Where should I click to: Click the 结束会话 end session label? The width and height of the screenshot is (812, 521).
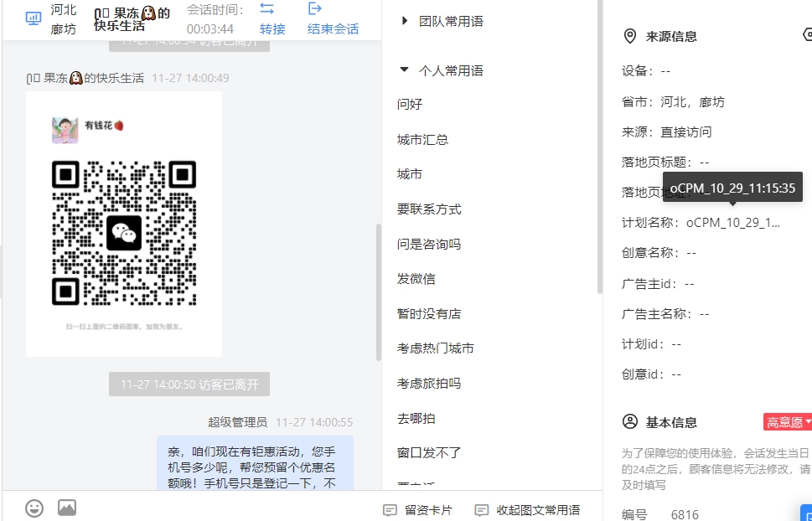(x=333, y=29)
